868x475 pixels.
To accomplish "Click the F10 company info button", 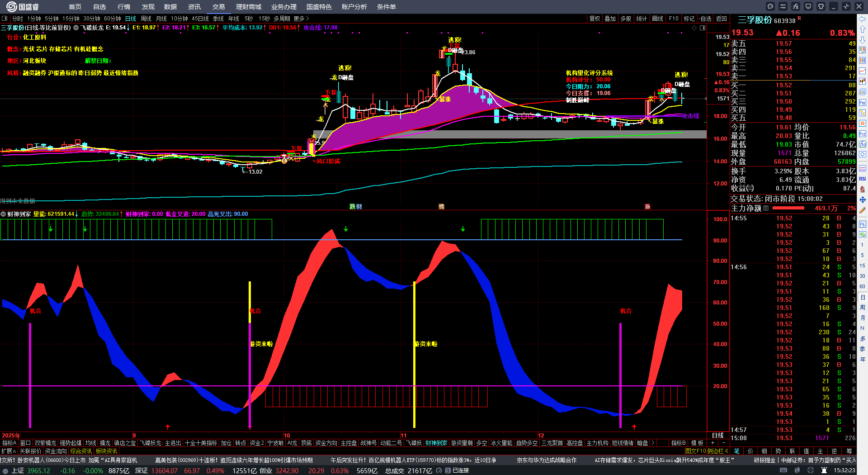I will click(674, 19).
